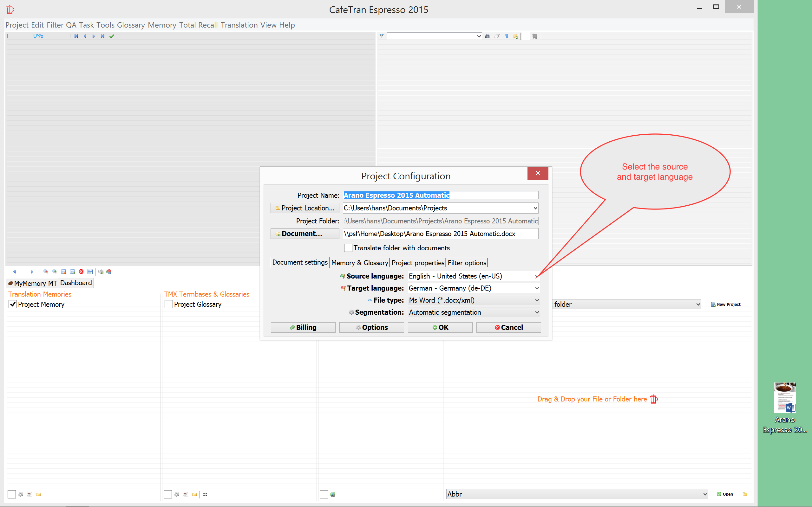Image resolution: width=812 pixels, height=507 pixels.
Task: Click the green checkmark icon in segment toolbar
Action: tap(112, 36)
